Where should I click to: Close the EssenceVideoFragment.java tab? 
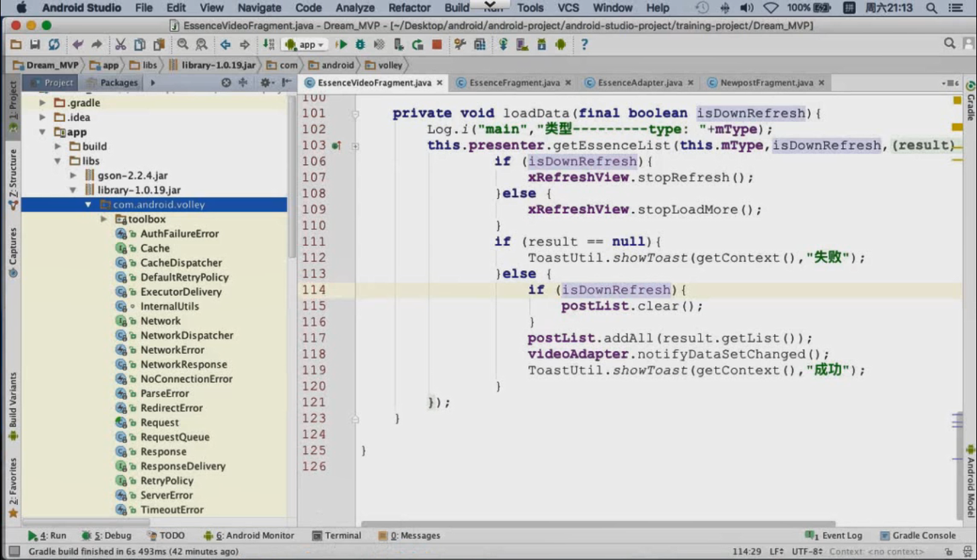[x=440, y=83]
